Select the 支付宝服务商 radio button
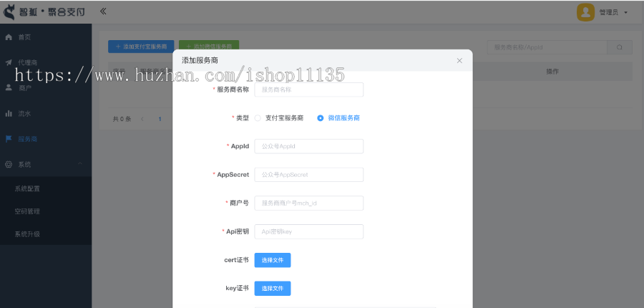644x308 pixels. click(258, 118)
